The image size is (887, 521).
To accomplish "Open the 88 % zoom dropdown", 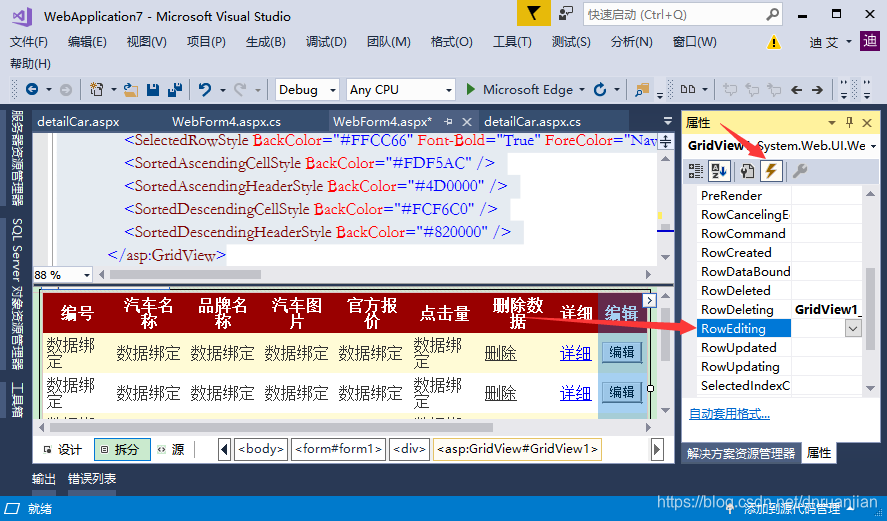I will [x=87, y=275].
